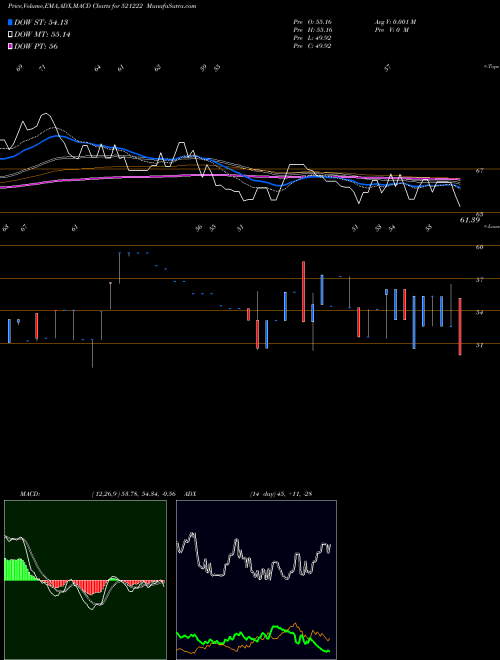Click the magenta DOW PT legend swatch
The image size is (500, 660).
pyautogui.click(x=10, y=46)
